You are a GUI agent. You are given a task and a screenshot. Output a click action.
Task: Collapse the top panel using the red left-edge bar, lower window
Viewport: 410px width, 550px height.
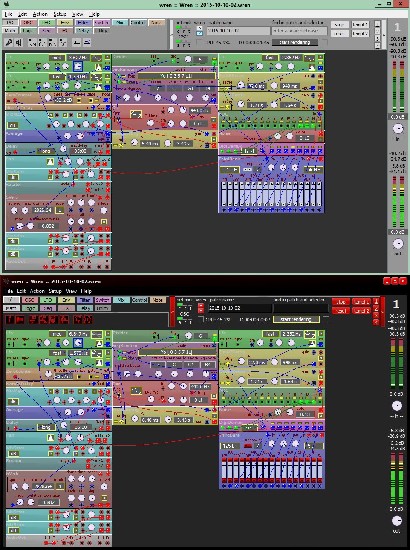(x=172, y=311)
